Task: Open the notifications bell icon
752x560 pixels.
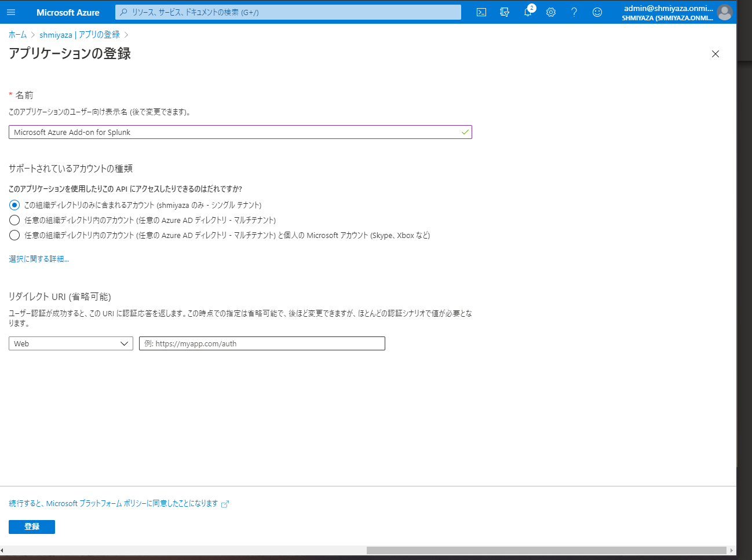Action: point(527,12)
